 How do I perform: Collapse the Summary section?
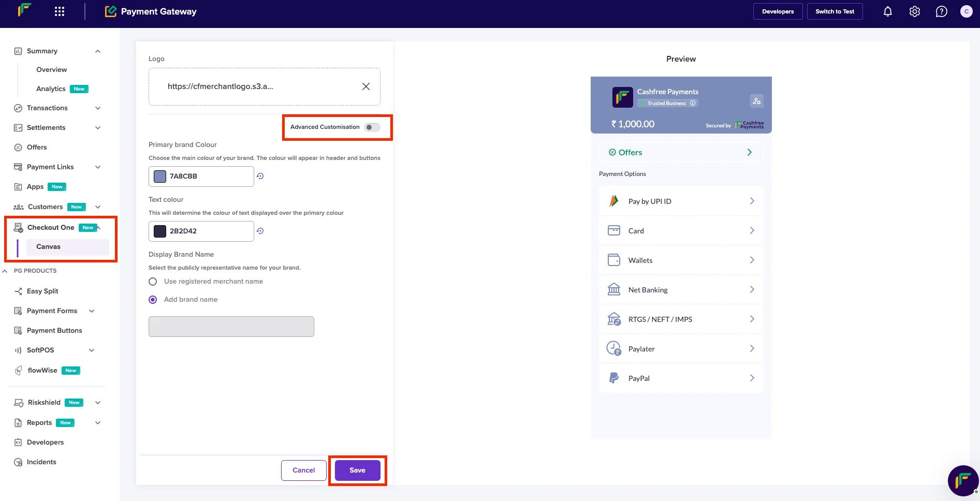coord(98,51)
